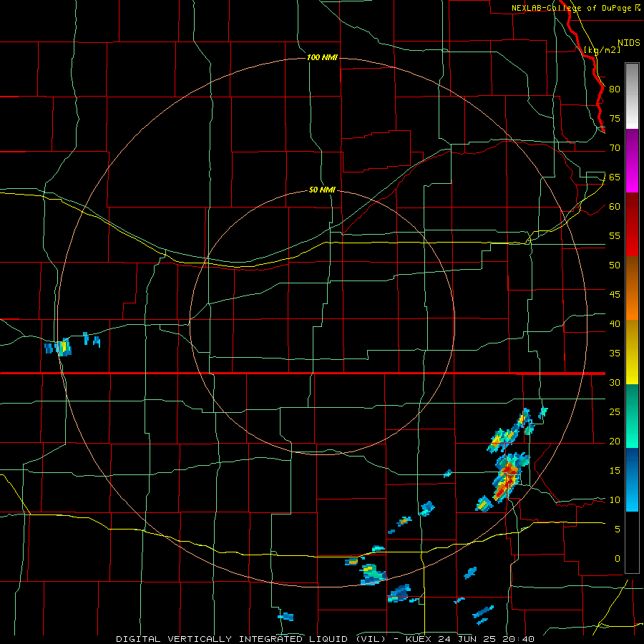Select the 100 NMI range ring label
Screen dimensions: 644x644
click(x=322, y=57)
